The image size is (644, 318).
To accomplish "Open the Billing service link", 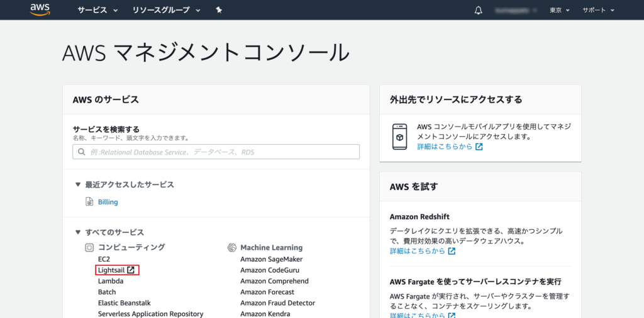I will pos(108,202).
